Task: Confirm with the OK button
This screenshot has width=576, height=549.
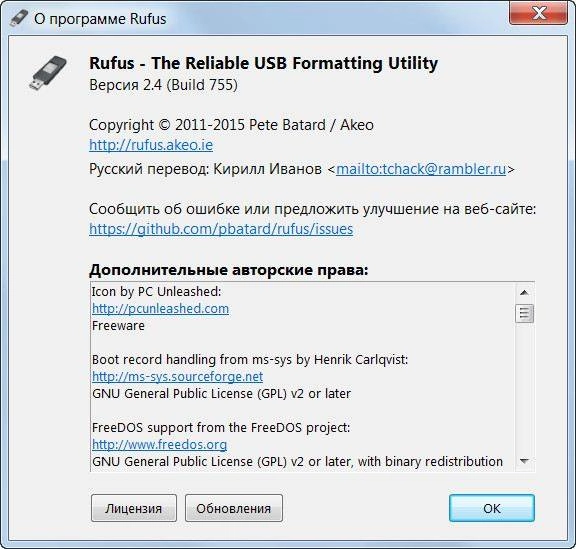Action: (x=492, y=508)
